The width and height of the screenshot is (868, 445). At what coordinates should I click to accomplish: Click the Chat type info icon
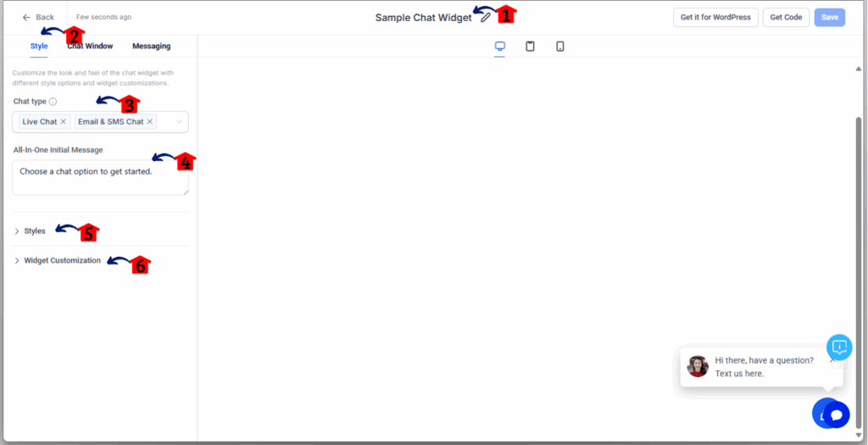click(x=53, y=102)
